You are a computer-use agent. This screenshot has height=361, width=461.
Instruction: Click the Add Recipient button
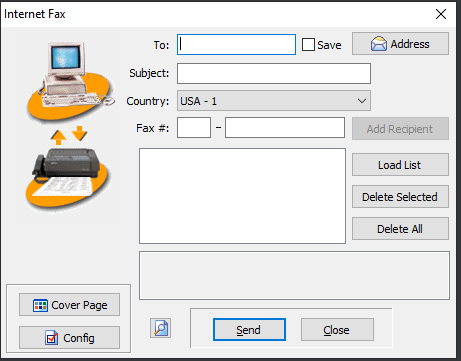(400, 129)
